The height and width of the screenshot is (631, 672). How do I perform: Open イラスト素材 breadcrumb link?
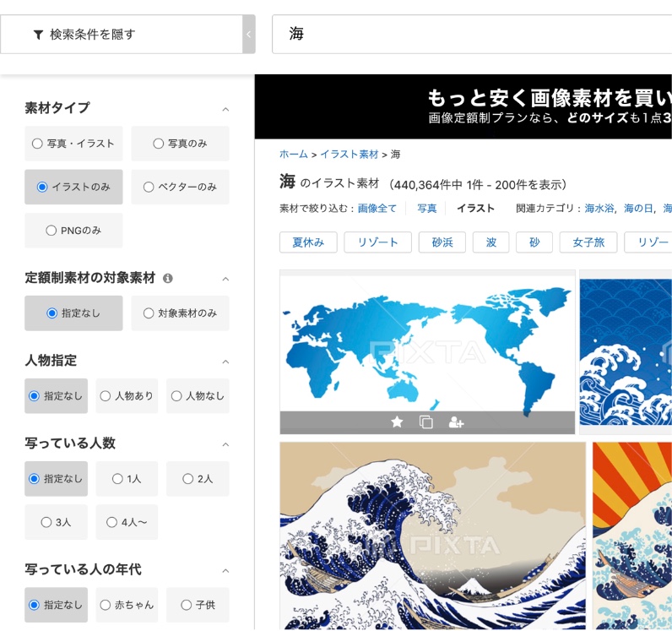350,155
